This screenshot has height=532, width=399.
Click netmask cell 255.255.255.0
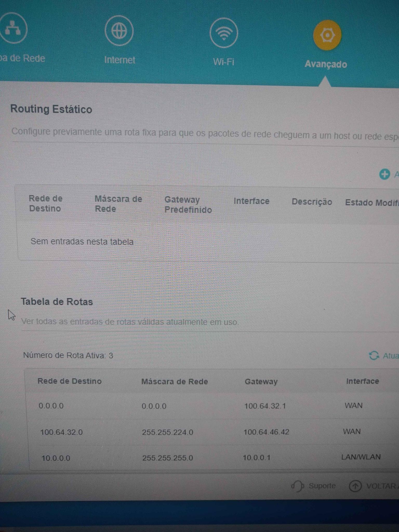click(168, 458)
